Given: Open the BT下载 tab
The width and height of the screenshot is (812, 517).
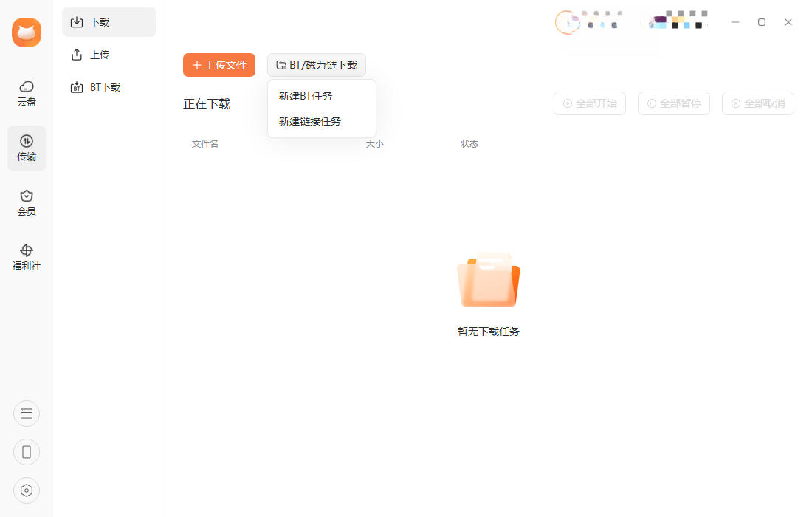Looking at the screenshot, I should click(109, 87).
